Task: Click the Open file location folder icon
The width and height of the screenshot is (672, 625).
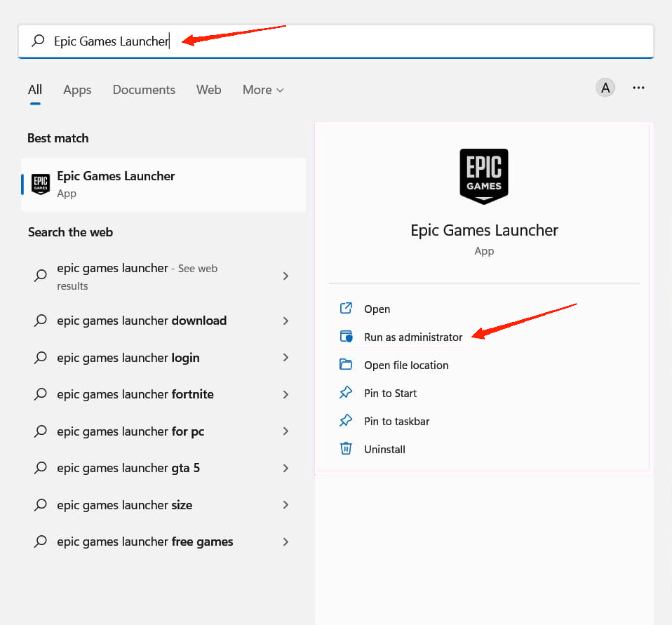Action: click(346, 365)
